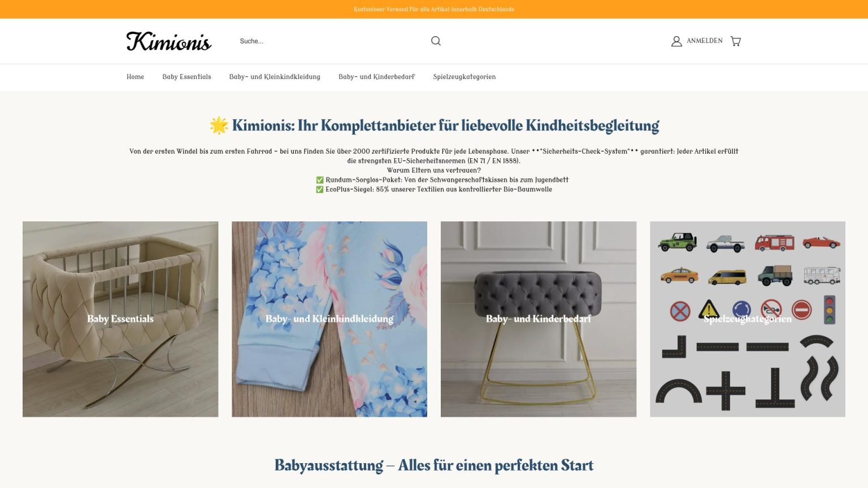Open the Spielzeugkategorien toy cars tile
The height and width of the screenshot is (488, 868).
pos(748,319)
